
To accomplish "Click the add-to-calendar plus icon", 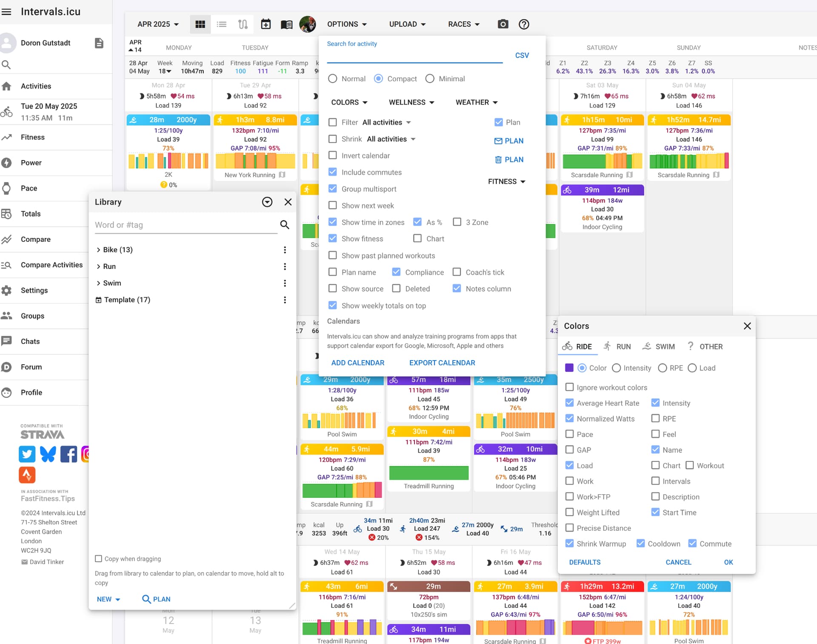I will pos(266,24).
